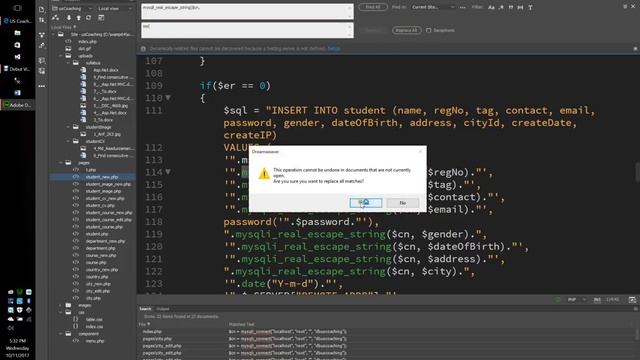Open the Find in scope dropdown
Viewport: 640px width, 360px height.
click(x=433, y=7)
